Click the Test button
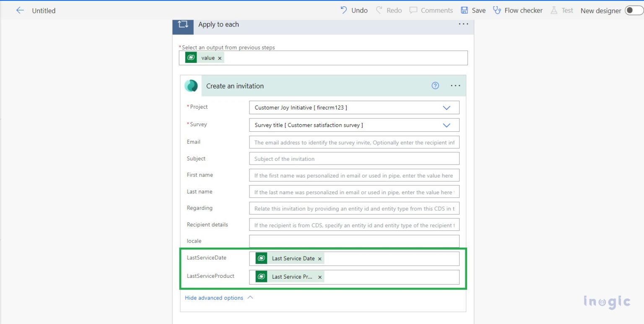This screenshot has width=644, height=324. click(x=562, y=10)
